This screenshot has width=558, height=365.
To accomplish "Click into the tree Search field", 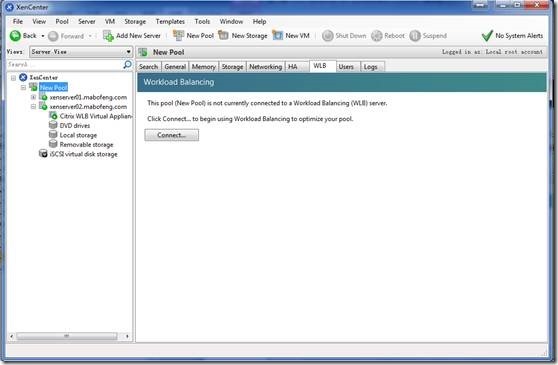I will (65, 64).
